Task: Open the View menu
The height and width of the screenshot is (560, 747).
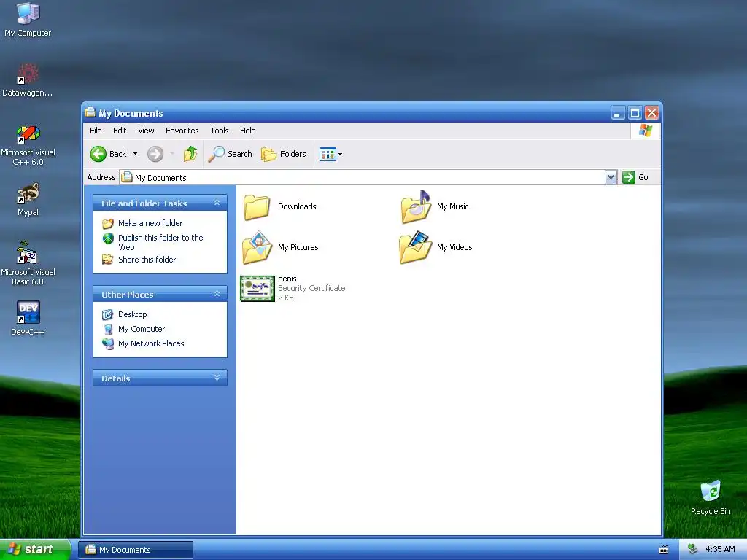Action: [146, 131]
